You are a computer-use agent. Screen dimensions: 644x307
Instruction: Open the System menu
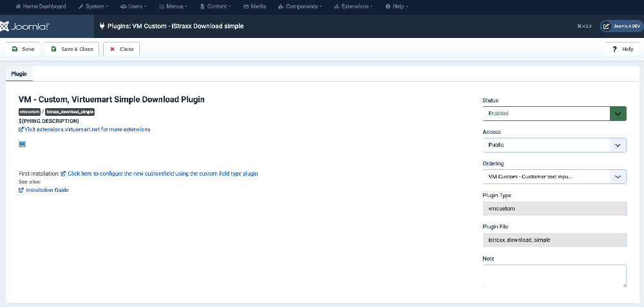tap(93, 6)
